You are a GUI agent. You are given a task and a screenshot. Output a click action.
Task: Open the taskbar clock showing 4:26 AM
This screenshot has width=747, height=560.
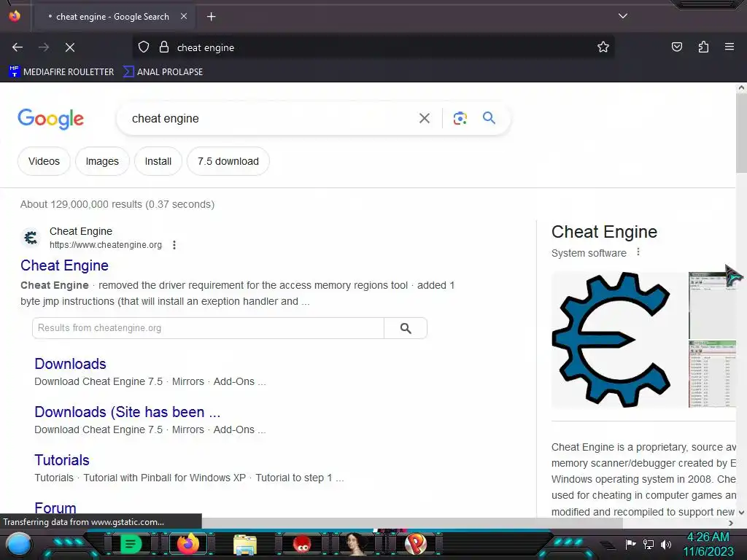pos(708,544)
